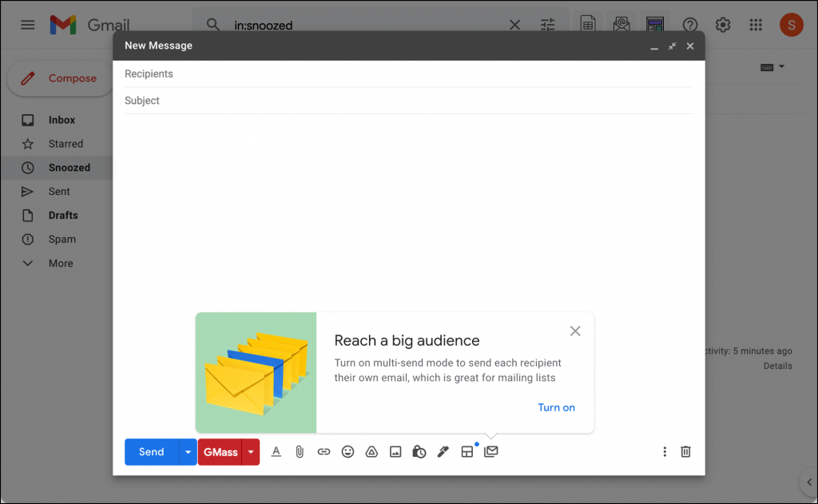
Task: Show search options sliders icon
Action: (547, 25)
